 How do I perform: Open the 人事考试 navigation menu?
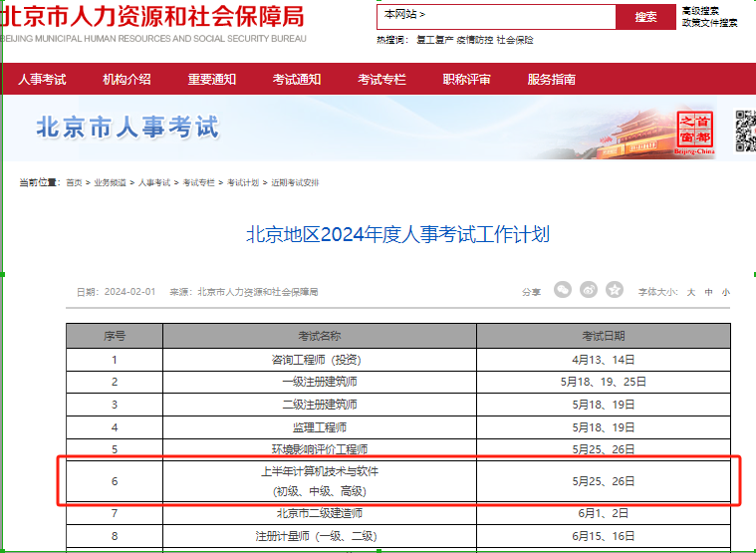coord(42,80)
